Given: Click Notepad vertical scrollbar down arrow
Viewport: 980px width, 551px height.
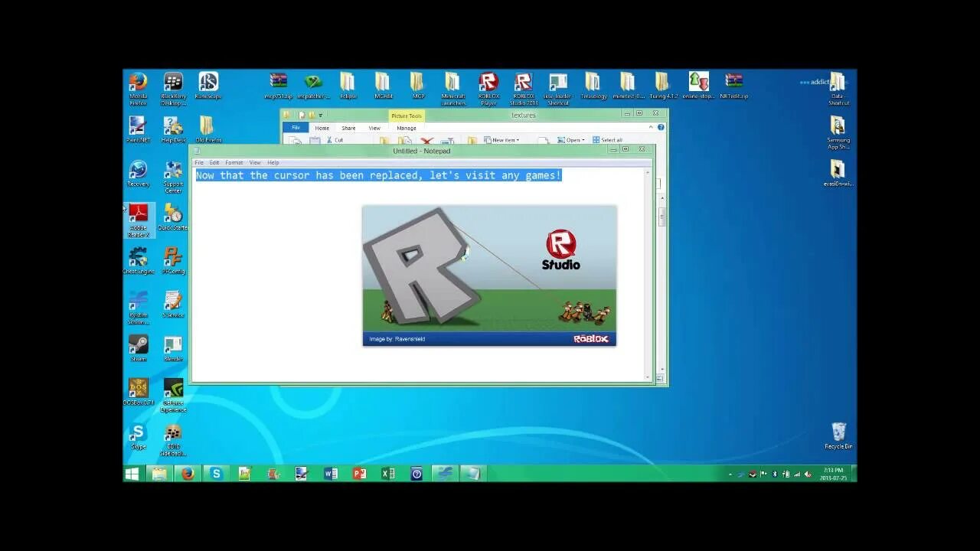Looking at the screenshot, I should coord(648,377).
